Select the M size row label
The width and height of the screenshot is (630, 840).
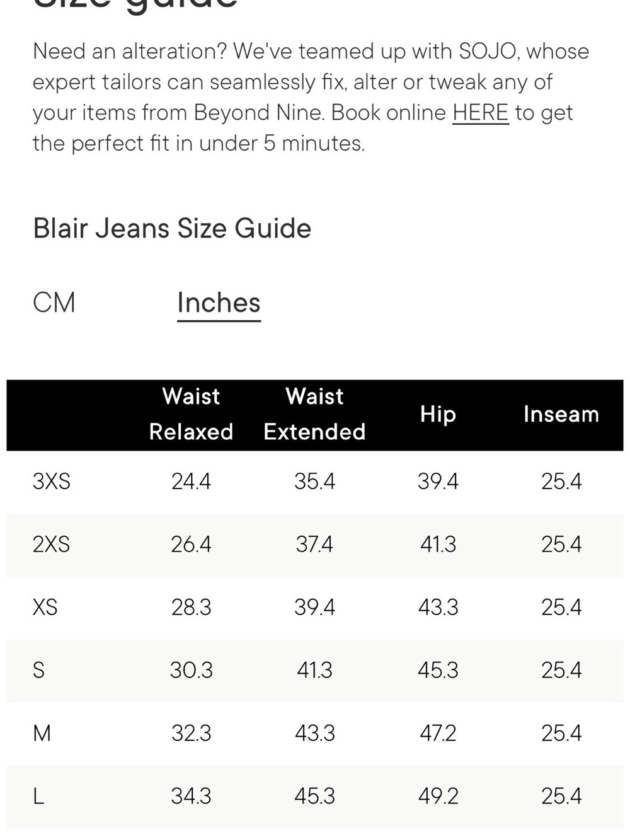42,734
